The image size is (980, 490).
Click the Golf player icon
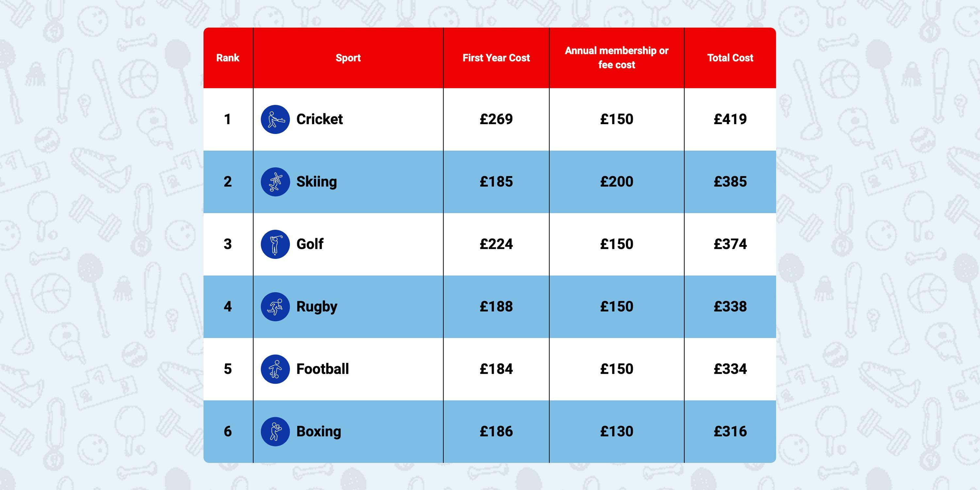pyautogui.click(x=275, y=244)
